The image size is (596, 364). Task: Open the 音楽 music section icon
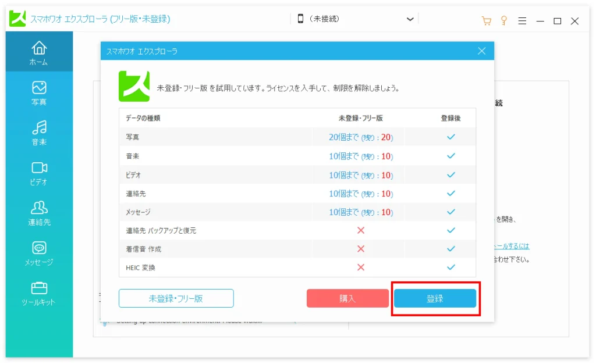(39, 133)
